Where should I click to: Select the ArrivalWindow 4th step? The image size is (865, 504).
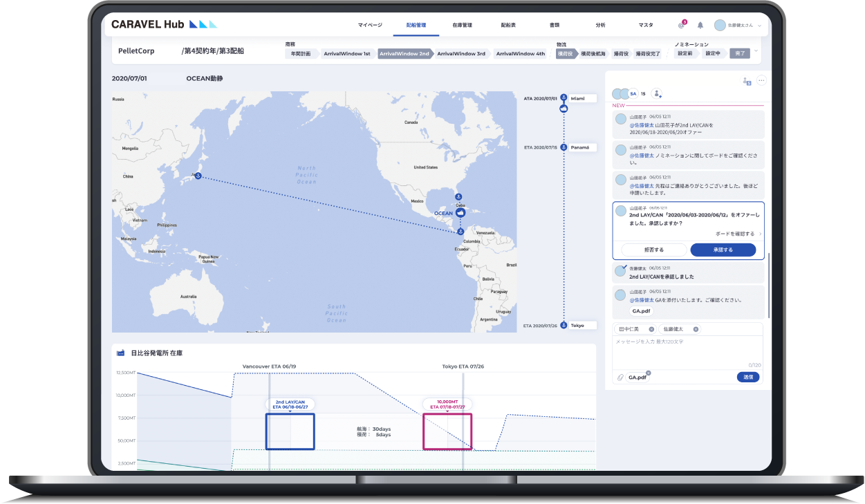click(x=520, y=53)
